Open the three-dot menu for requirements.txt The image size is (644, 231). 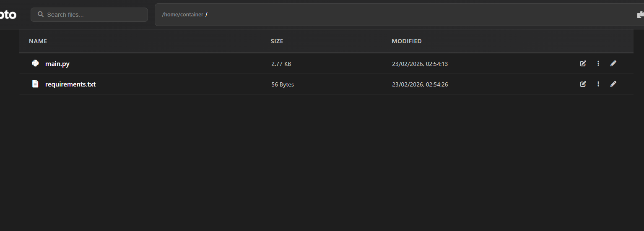coord(598,84)
